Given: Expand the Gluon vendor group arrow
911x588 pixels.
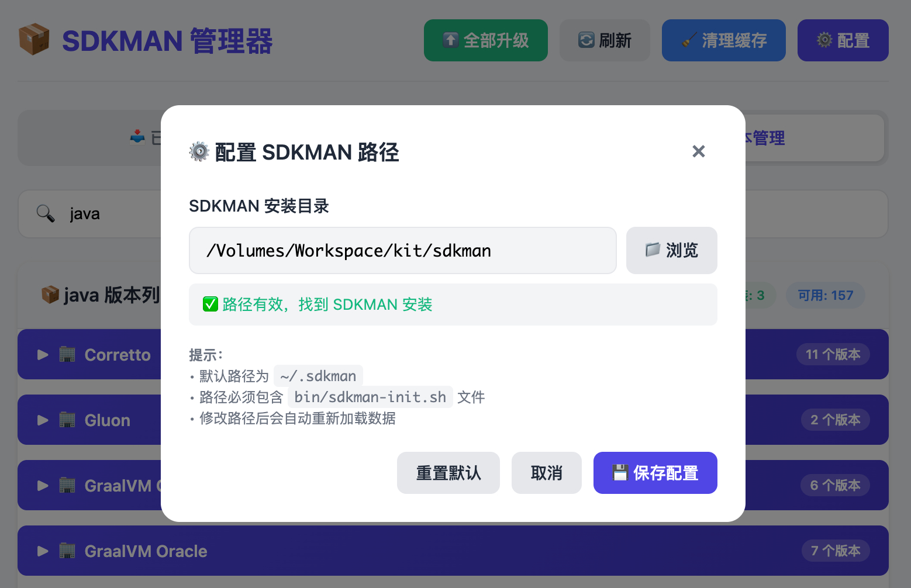Looking at the screenshot, I should [43, 420].
